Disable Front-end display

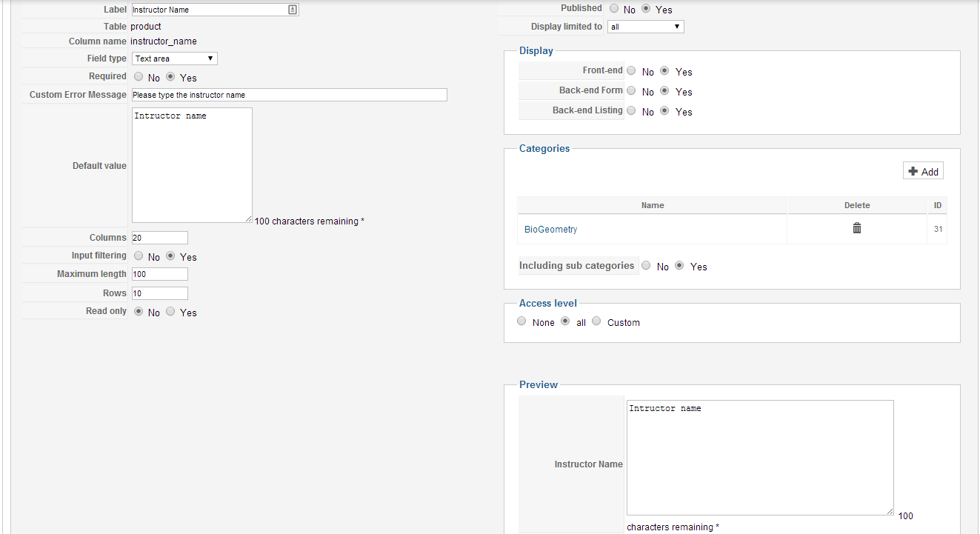click(x=631, y=71)
